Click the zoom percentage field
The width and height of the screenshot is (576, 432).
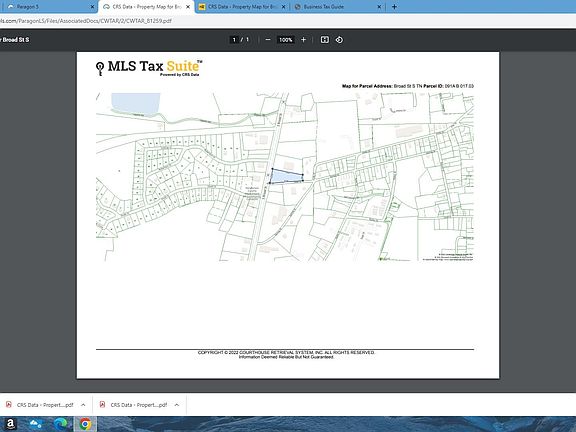pos(285,40)
